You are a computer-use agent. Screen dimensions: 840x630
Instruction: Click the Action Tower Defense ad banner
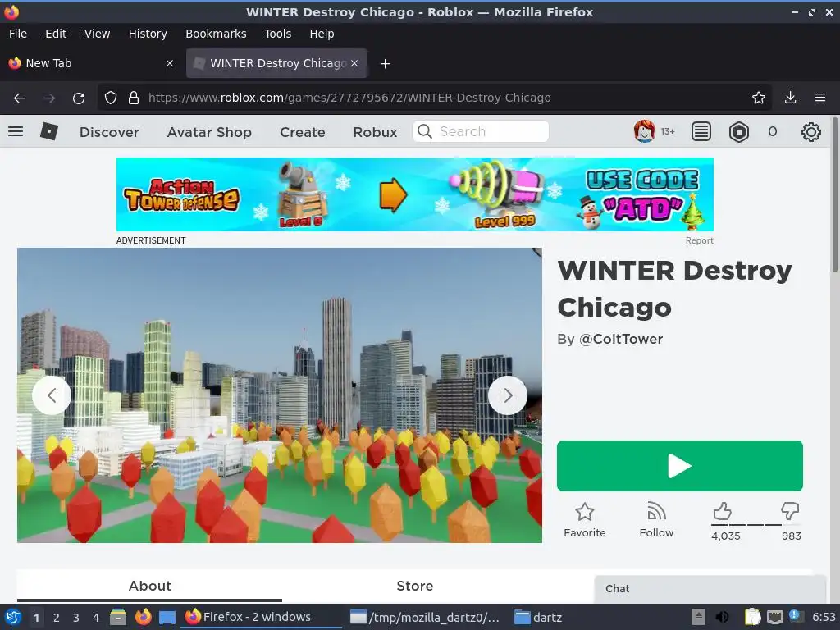(414, 194)
